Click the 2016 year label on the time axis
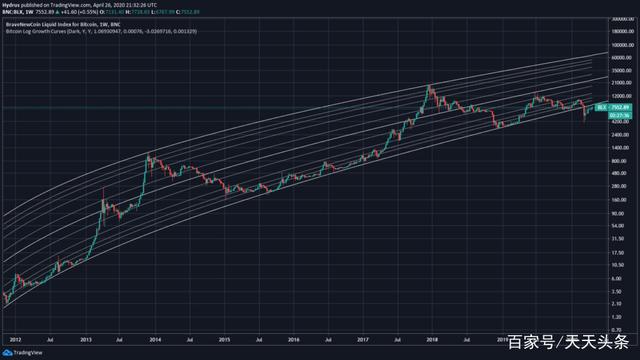Screen dimensions: 640x360 point(293,340)
